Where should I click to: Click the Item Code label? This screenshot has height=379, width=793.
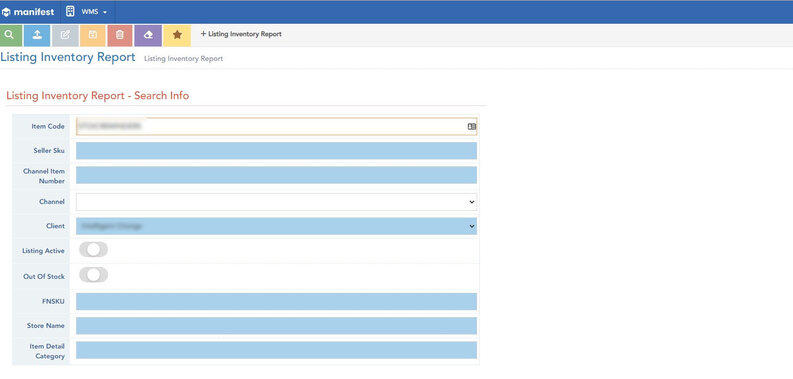click(x=48, y=127)
